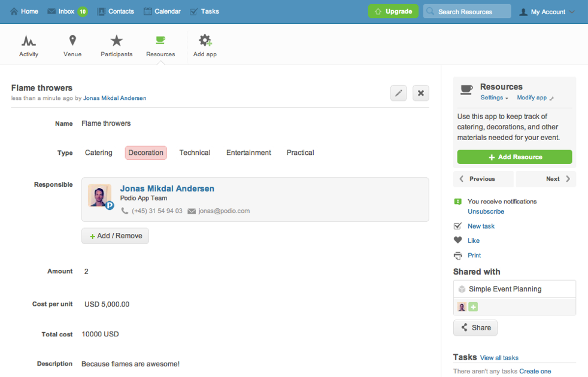Select the Catering type option

[x=99, y=153]
